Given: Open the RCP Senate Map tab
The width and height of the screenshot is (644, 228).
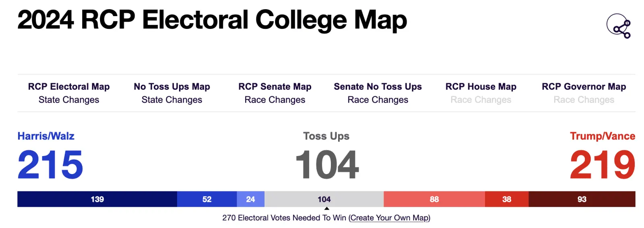Looking at the screenshot, I should (275, 86).
